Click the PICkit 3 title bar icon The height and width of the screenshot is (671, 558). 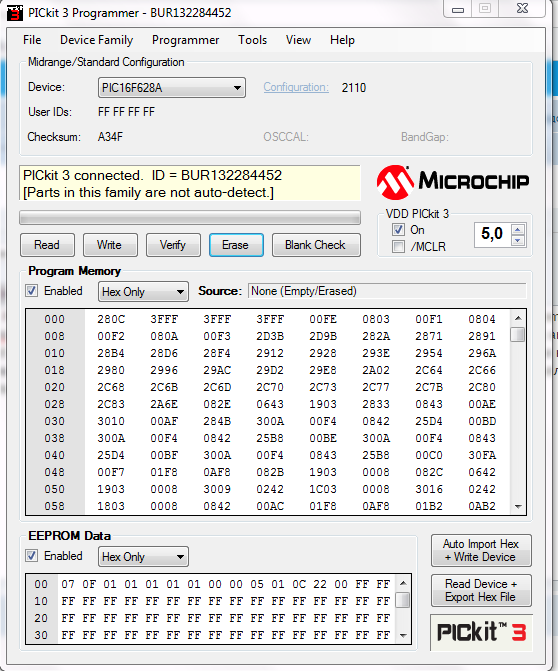click(15, 12)
